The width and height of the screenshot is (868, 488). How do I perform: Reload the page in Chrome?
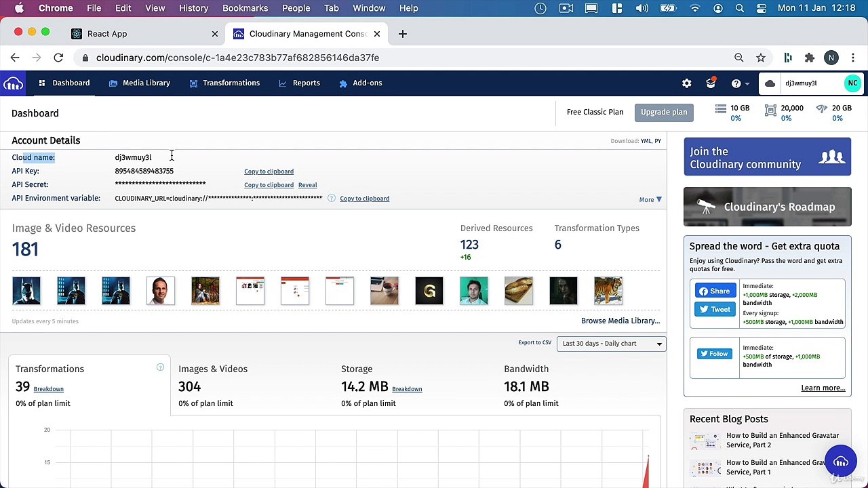(x=58, y=58)
